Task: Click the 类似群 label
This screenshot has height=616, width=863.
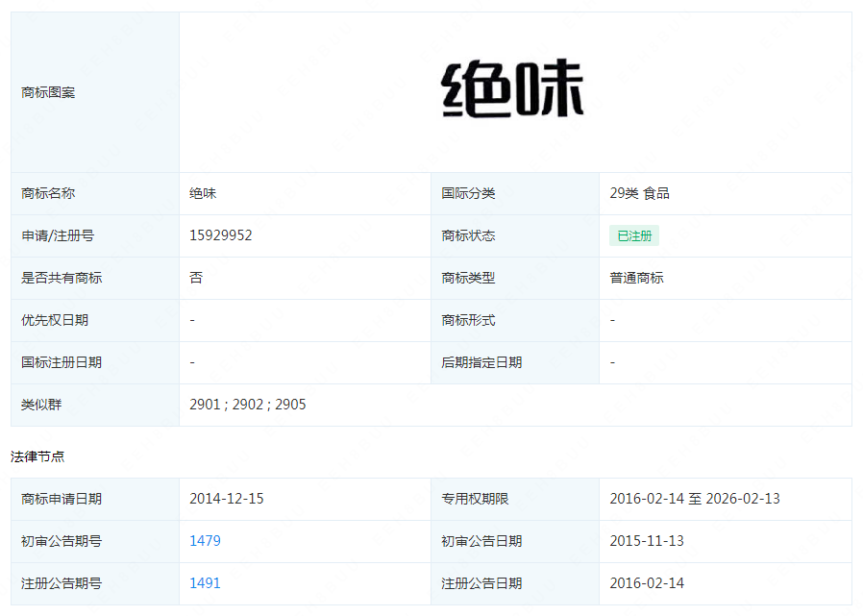Action: coord(41,405)
